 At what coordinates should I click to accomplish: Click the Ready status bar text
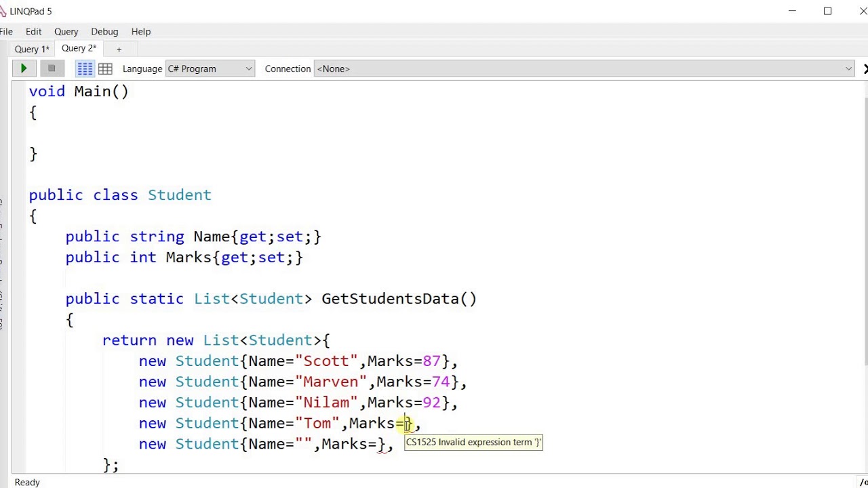27,482
